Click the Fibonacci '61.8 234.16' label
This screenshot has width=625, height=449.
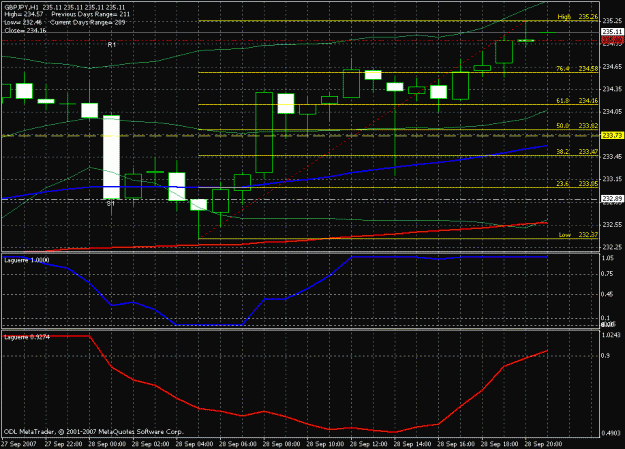click(577, 100)
